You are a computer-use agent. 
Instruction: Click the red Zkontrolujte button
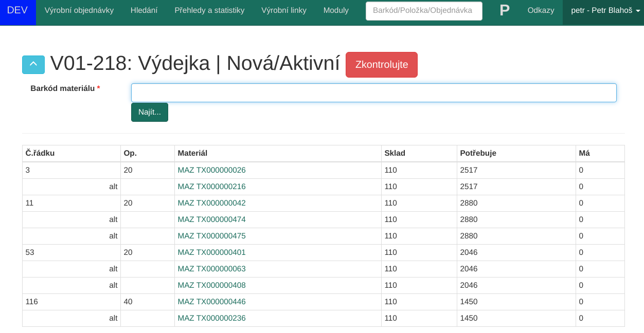pos(382,65)
